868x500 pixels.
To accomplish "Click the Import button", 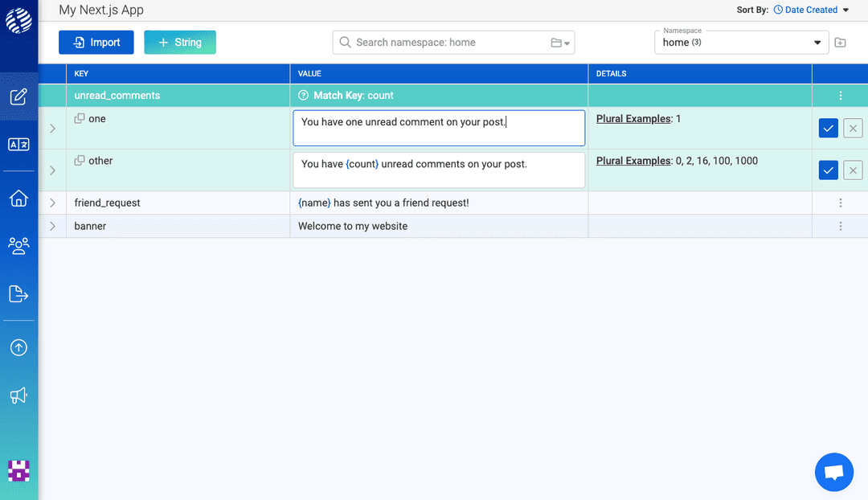I will click(x=96, y=43).
